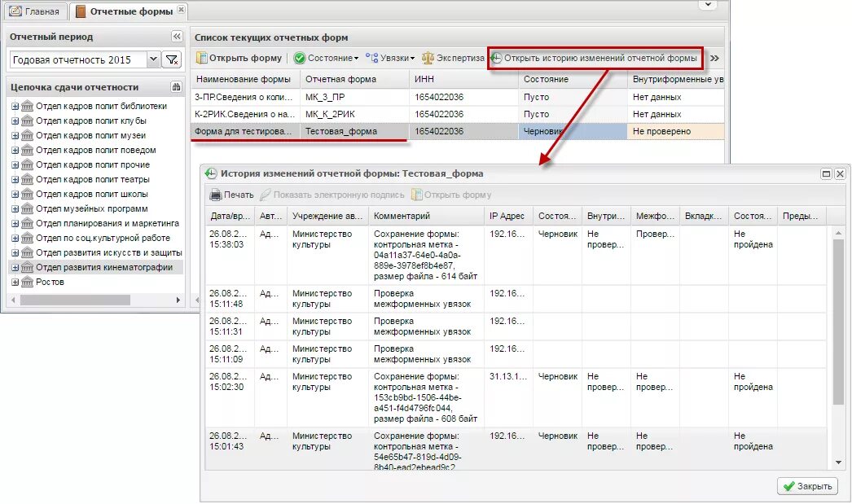Viewport: 852px width, 504px height.
Task: Click history scrollbar down arrow
Action: pos(838,462)
